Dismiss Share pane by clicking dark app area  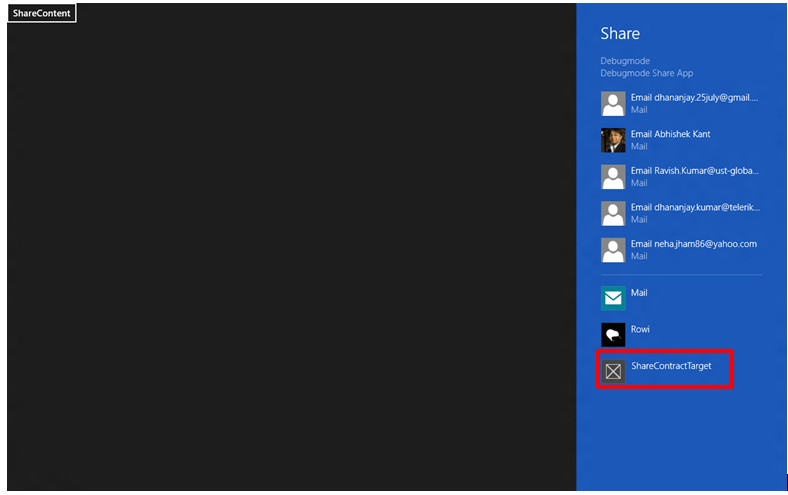pos(290,250)
